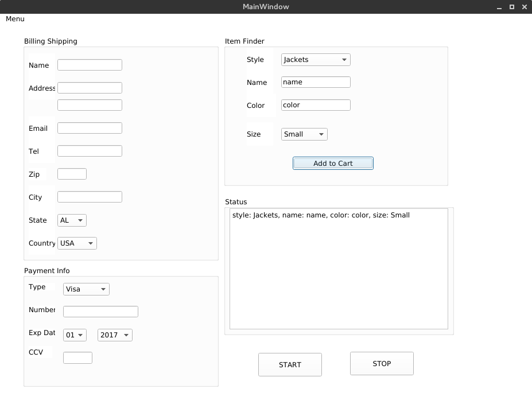This screenshot has height=416, width=532.
Task: Open the Menu in the menu bar
Action: click(x=15, y=19)
